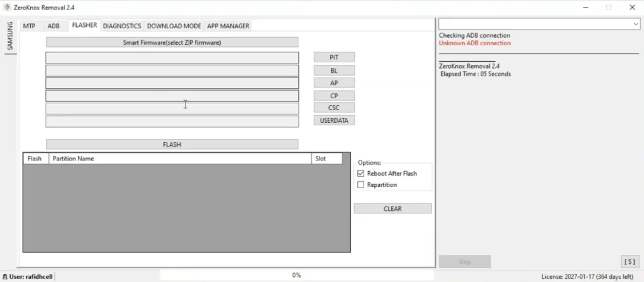Enable the Repartition checkbox
The width and height of the screenshot is (644, 282).
[x=360, y=185]
